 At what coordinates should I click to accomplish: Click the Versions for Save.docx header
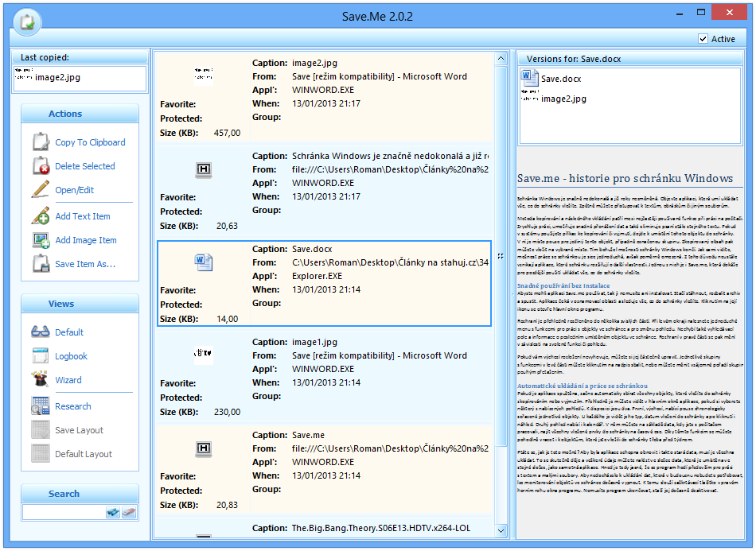[629, 58]
